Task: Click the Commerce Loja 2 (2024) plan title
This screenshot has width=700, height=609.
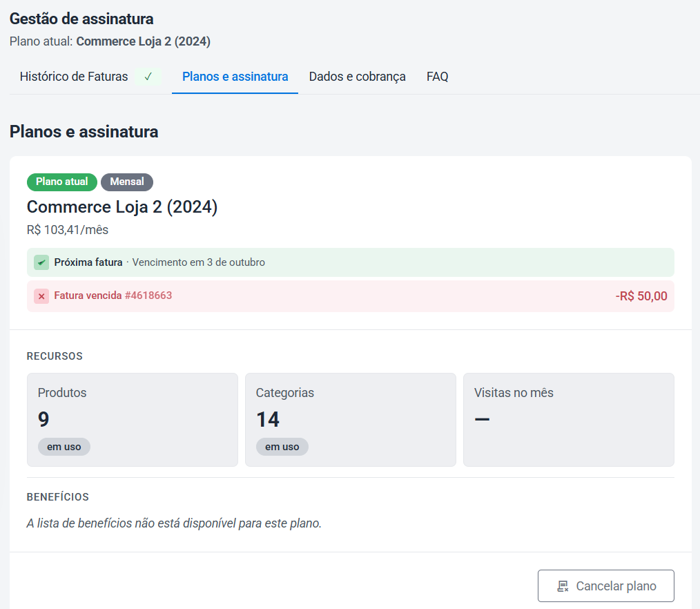Action: point(122,207)
